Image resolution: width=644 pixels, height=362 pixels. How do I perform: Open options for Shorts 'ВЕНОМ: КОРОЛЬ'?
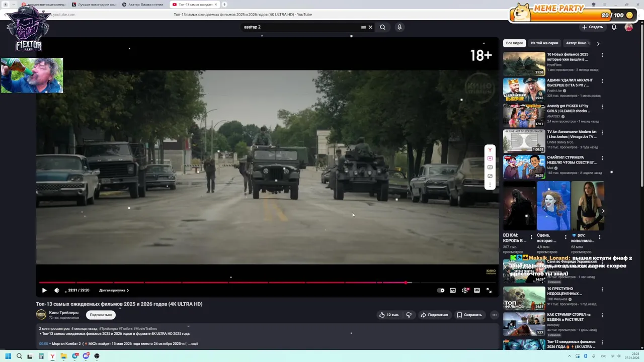pyautogui.click(x=531, y=236)
